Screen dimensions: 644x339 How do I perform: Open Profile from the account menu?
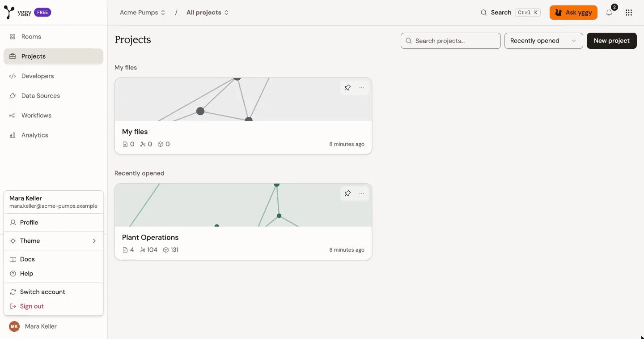(54, 223)
